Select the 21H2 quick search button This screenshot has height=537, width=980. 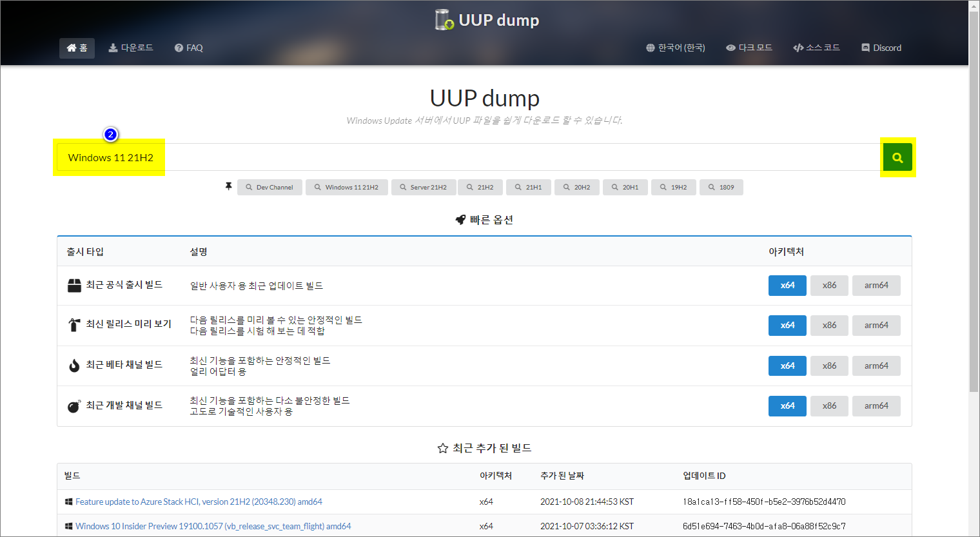tap(480, 188)
